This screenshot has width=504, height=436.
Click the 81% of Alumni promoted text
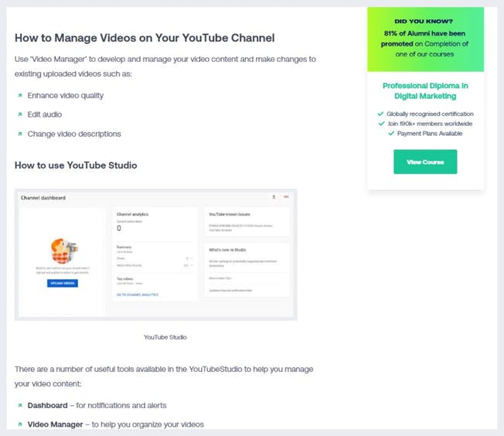[x=424, y=44]
